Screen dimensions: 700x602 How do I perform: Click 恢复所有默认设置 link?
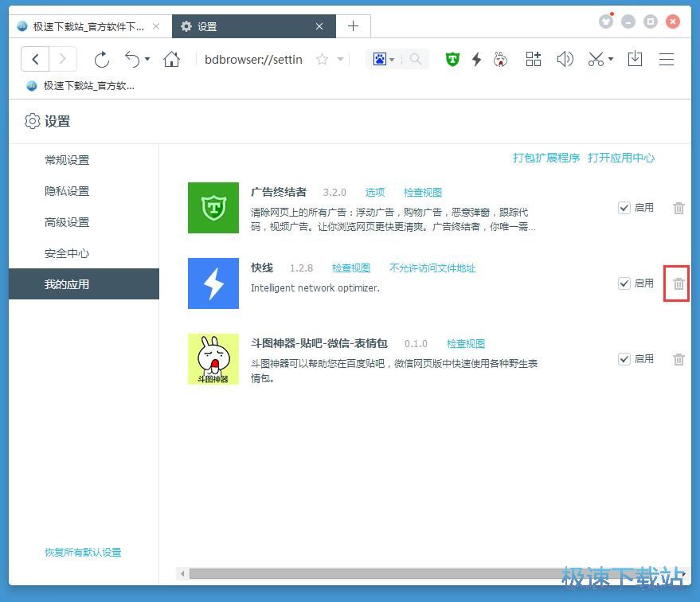click(x=83, y=552)
